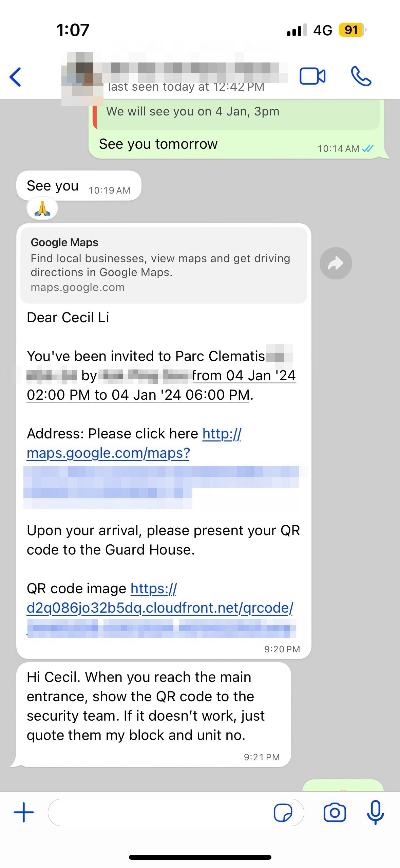The height and width of the screenshot is (868, 400).
Task: Tap the Google Maps link preview card
Action: [x=164, y=265]
